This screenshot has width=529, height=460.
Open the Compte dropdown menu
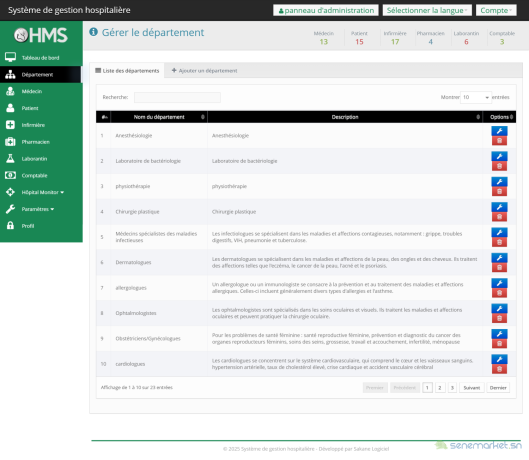point(496,10)
